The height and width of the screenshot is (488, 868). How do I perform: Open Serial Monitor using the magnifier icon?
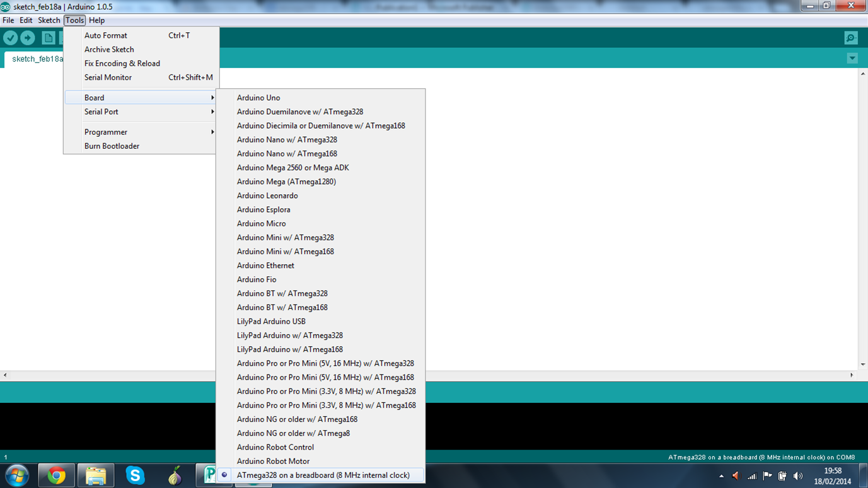coord(851,38)
